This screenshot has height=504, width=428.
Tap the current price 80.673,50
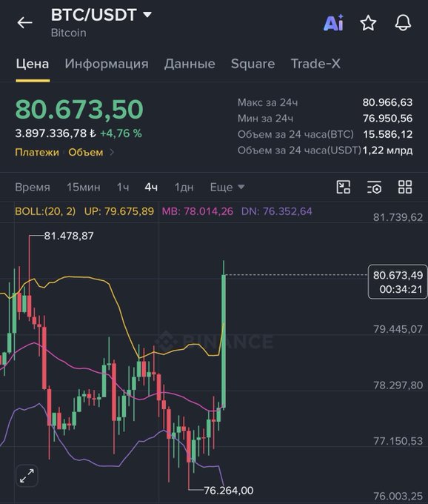(79, 109)
